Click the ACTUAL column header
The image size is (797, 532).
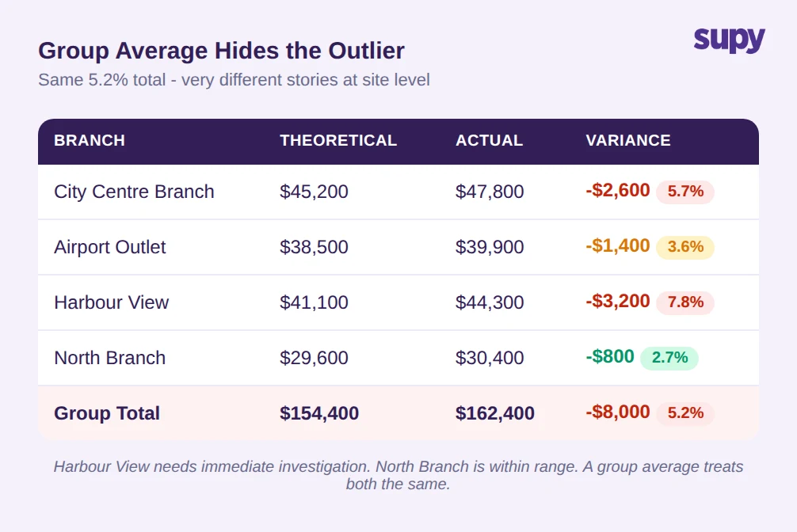pyautogui.click(x=489, y=140)
